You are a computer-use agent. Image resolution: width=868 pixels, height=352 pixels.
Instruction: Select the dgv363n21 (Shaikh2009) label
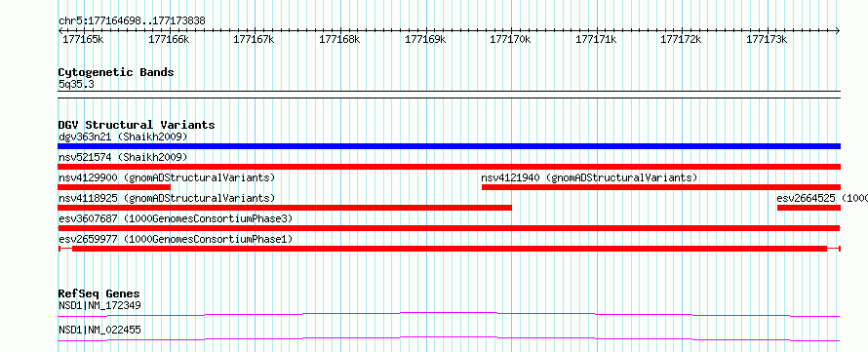123,137
